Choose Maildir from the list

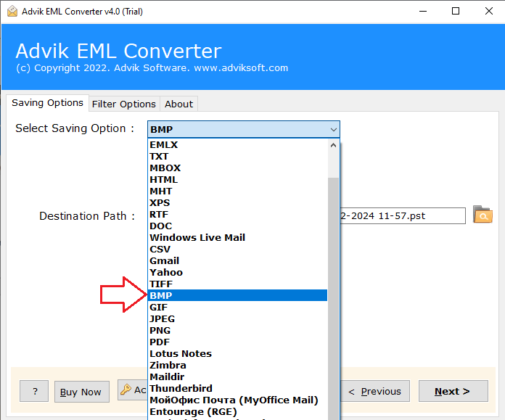(237, 376)
